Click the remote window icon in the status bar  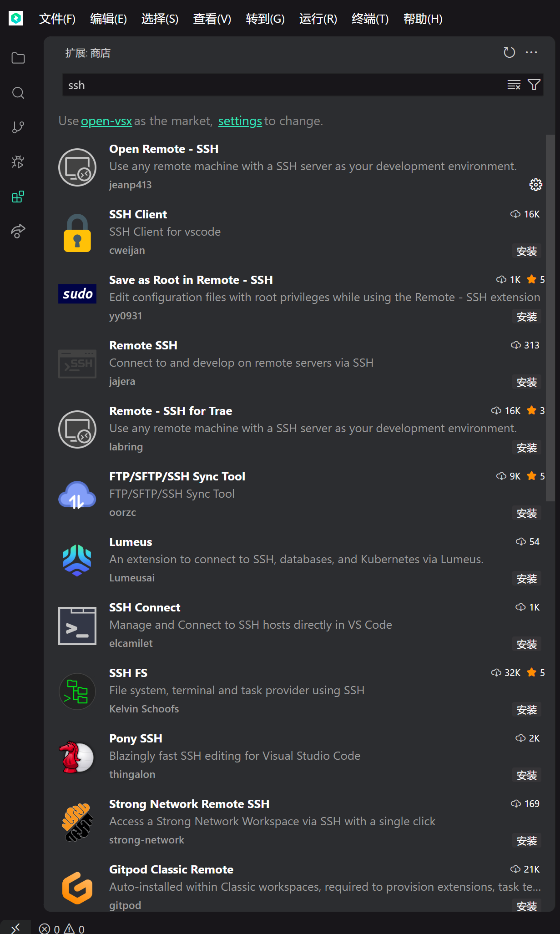(15, 928)
